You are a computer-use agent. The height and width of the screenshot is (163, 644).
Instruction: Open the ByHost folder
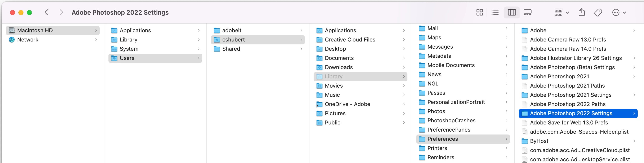[x=539, y=141]
